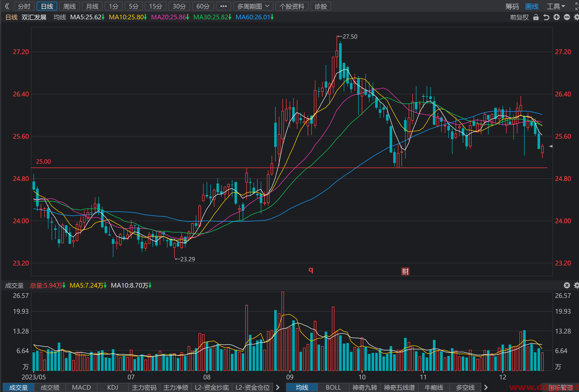Click the 财 financial report marker

(x=405, y=271)
